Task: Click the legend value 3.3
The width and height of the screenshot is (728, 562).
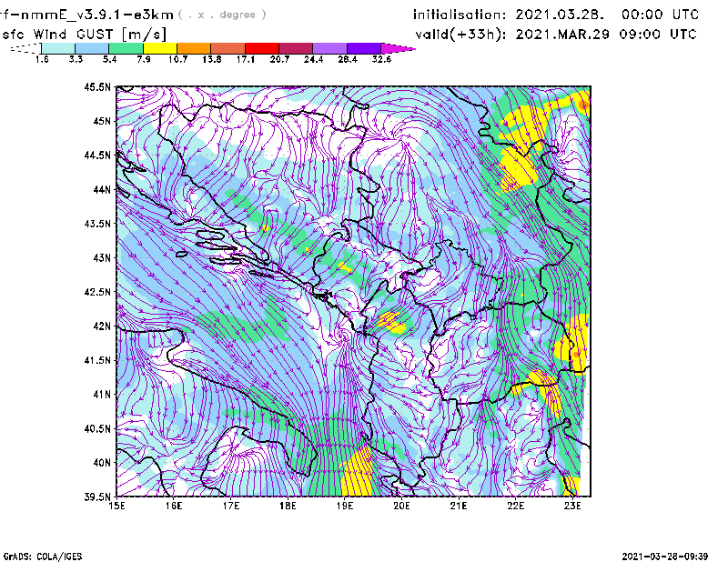Action: [x=76, y=59]
